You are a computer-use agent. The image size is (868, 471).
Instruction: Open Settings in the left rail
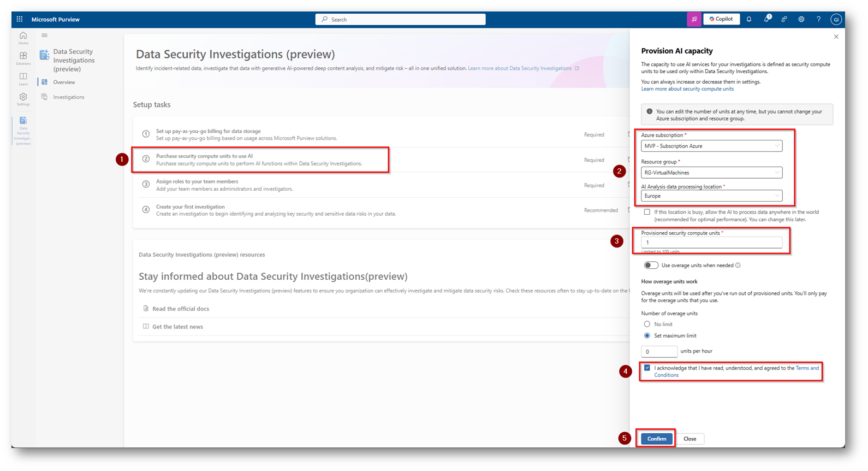[23, 99]
